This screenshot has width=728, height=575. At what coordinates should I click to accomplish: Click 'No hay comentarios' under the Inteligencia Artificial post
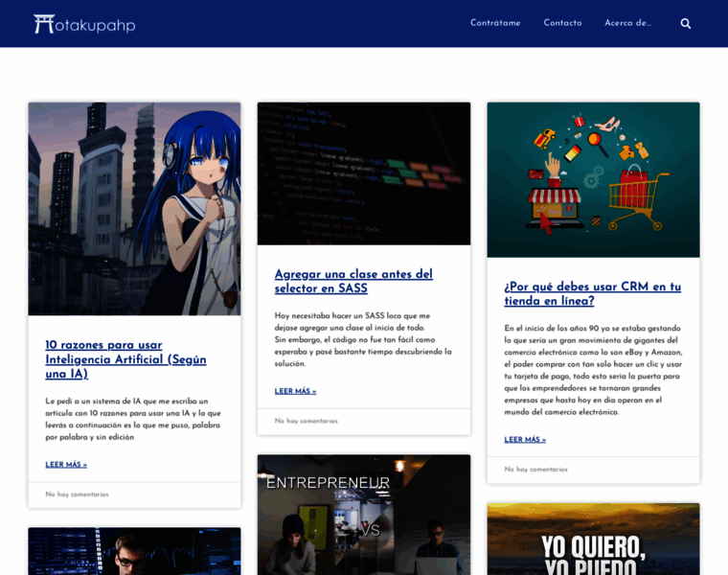77,494
